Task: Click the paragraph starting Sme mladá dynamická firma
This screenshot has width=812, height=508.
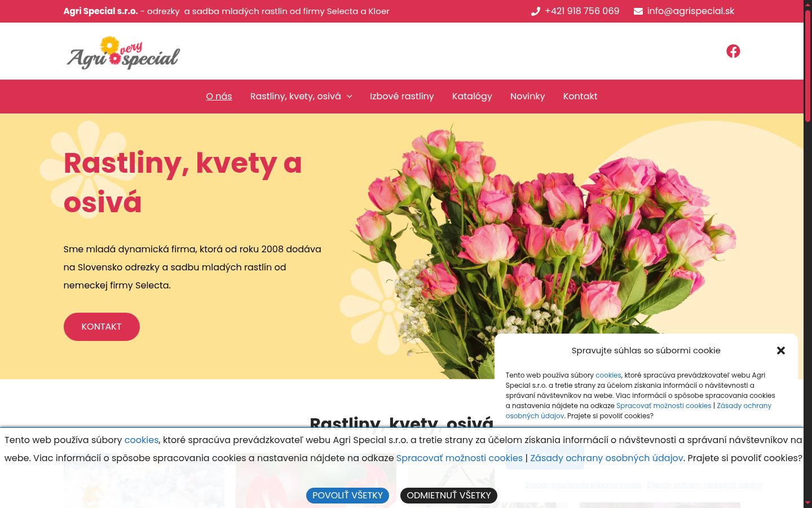Action: pyautogui.click(x=192, y=268)
